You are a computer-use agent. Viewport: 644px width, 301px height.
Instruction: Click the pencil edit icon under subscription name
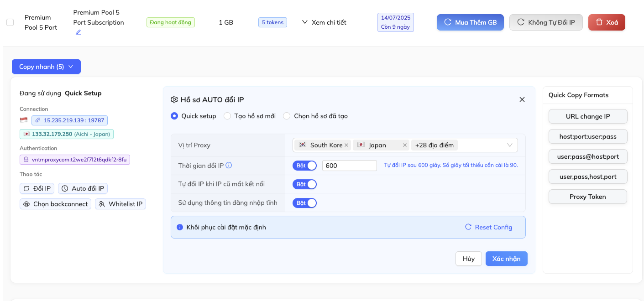coord(78,32)
